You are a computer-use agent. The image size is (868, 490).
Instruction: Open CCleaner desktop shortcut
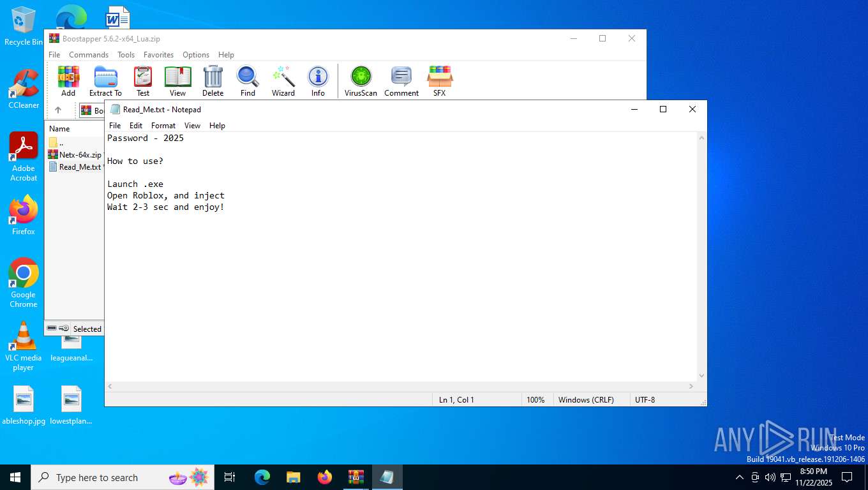tap(24, 89)
